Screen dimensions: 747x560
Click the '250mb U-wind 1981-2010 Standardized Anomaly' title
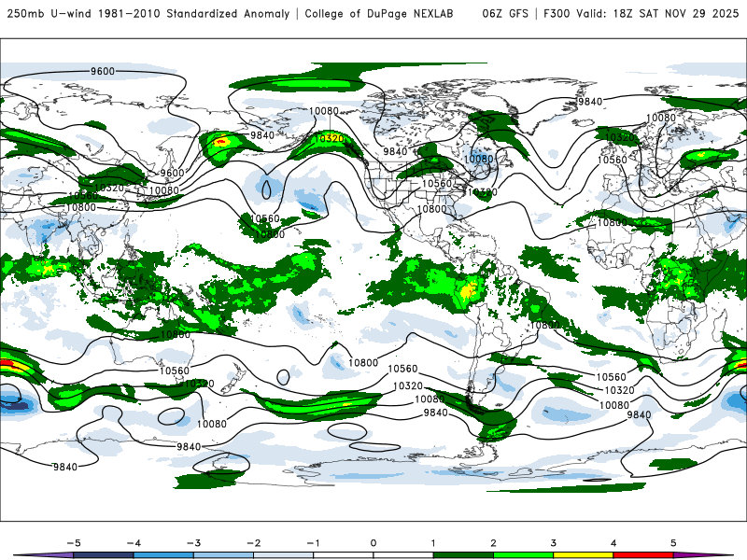(x=148, y=14)
